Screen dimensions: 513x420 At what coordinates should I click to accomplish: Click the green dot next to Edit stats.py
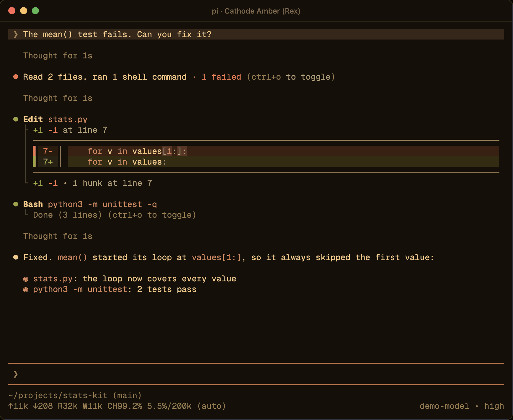click(x=16, y=119)
